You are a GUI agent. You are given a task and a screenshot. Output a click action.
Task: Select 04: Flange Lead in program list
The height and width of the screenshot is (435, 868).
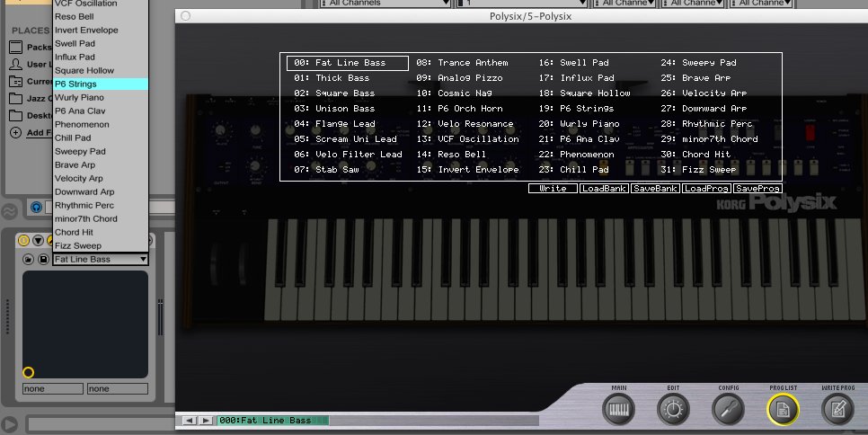[x=334, y=124]
